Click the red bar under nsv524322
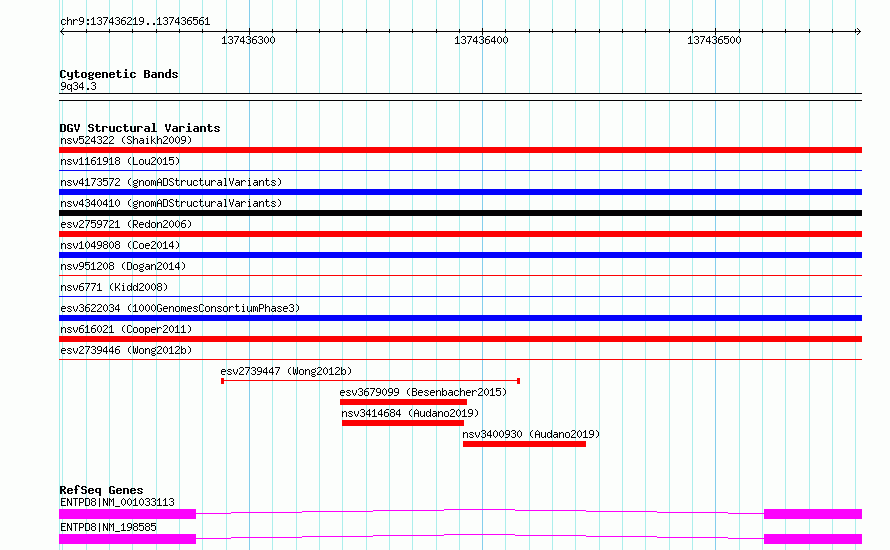890x550 pixels. [460, 150]
